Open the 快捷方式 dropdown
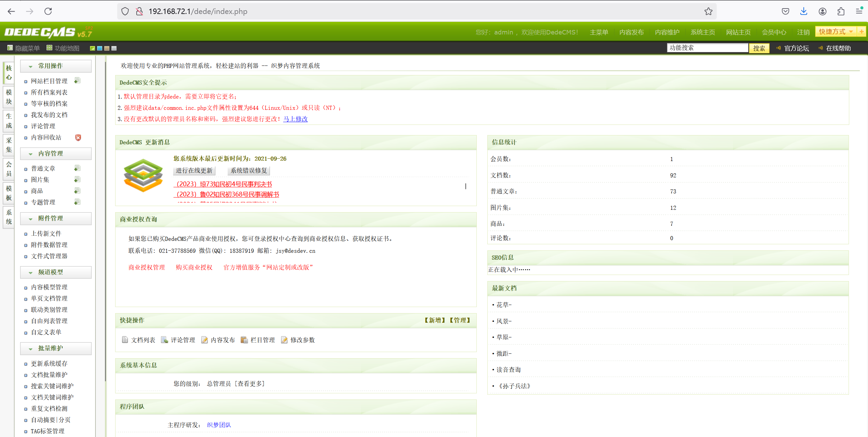Screen dimensions: 868x437 click(836, 32)
